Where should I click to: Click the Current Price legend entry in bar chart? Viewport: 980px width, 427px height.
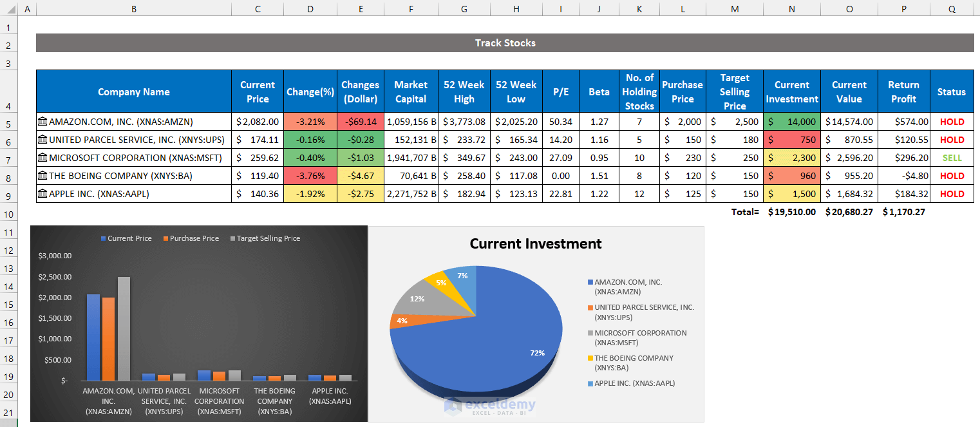coord(126,238)
